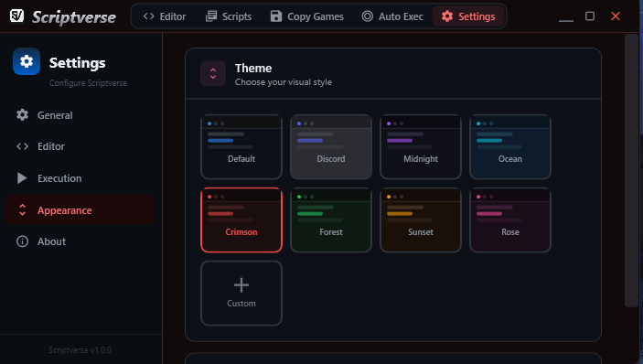Image resolution: width=643 pixels, height=364 pixels.
Task: Select Appearance in the sidebar
Action: click(x=80, y=209)
